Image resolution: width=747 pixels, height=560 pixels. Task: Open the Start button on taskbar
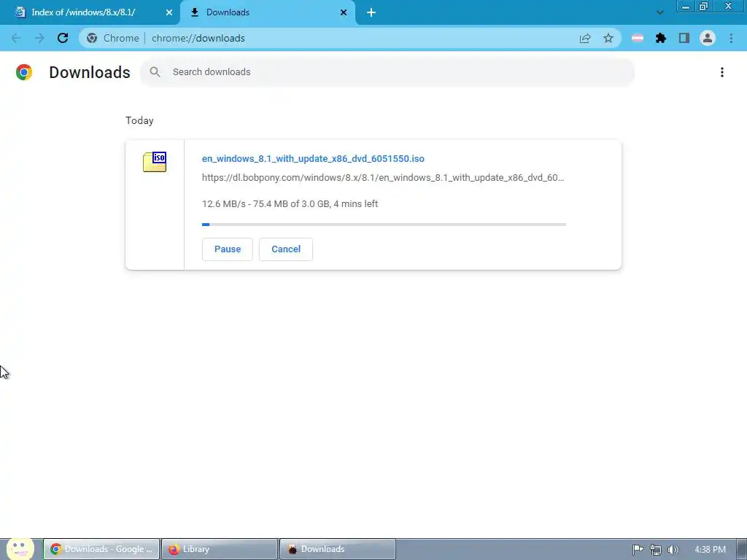point(20,549)
